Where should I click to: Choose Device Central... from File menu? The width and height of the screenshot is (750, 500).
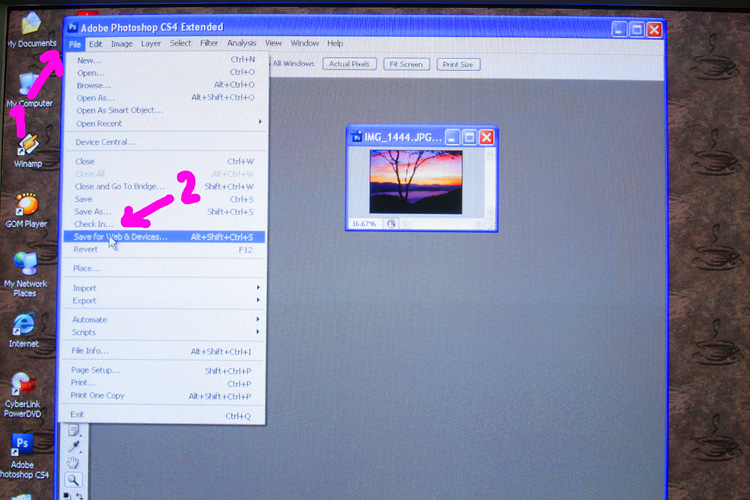[165, 142]
